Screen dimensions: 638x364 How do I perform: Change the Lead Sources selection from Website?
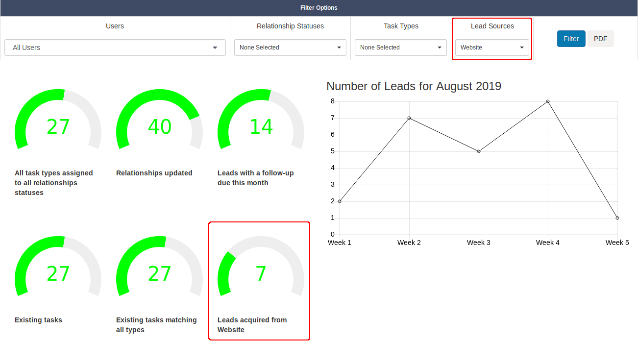point(491,48)
